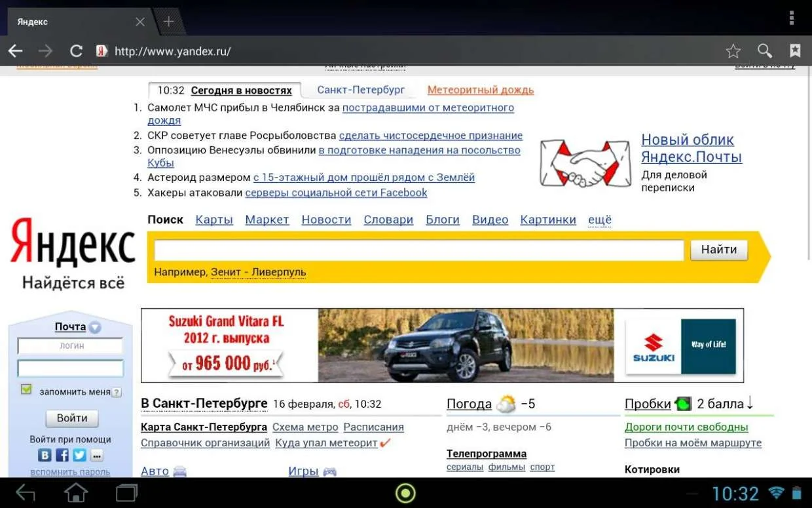Try example query Зенит - Ливерпуль

(258, 272)
